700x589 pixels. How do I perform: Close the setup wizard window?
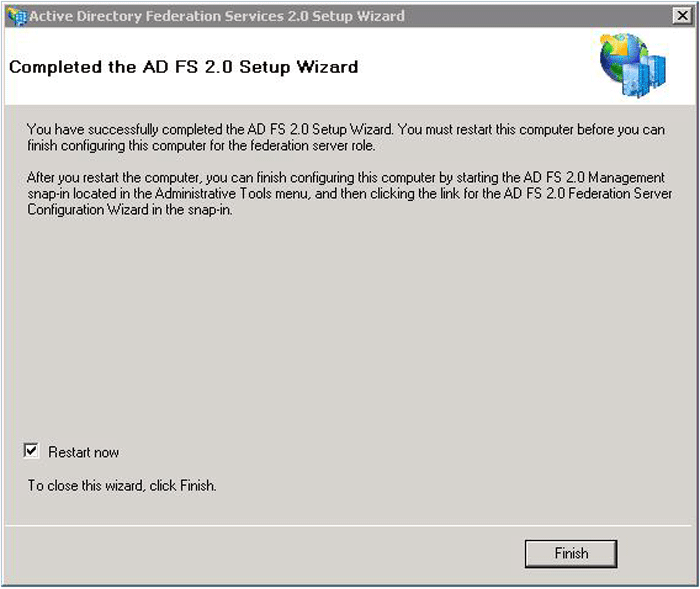[681, 15]
